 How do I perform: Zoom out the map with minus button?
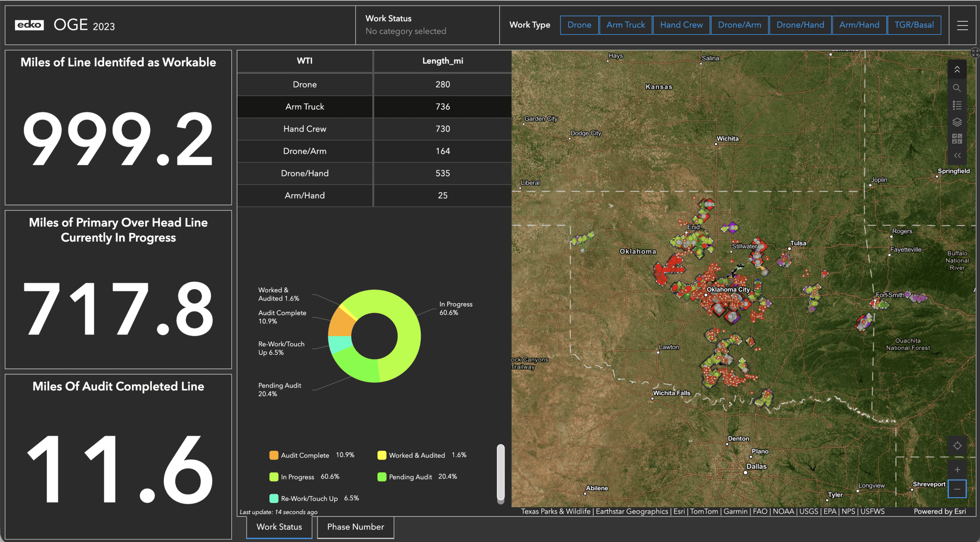[x=957, y=489]
